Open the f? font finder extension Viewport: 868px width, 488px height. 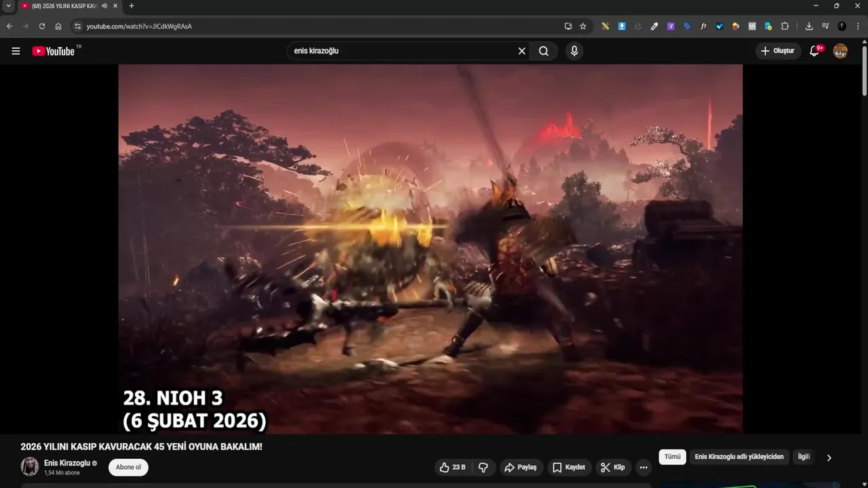pyautogui.click(x=703, y=26)
